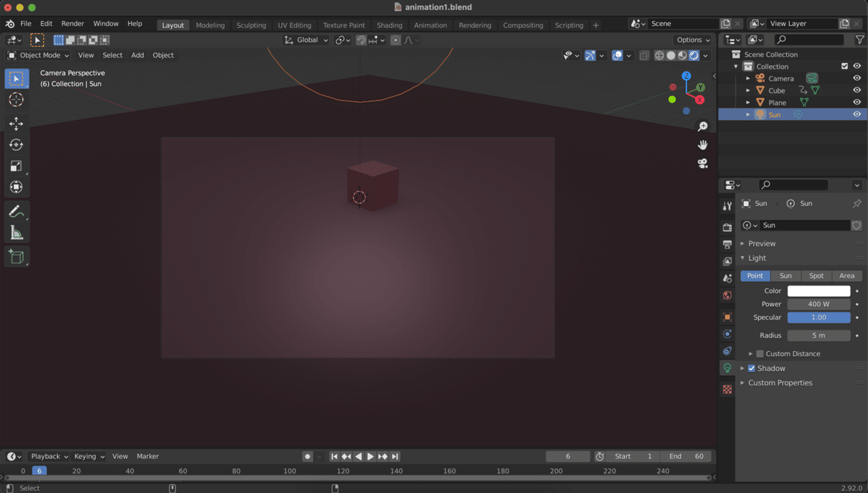The height and width of the screenshot is (493, 868).
Task: Open the Playback dropdown in the timeline
Action: (48, 456)
